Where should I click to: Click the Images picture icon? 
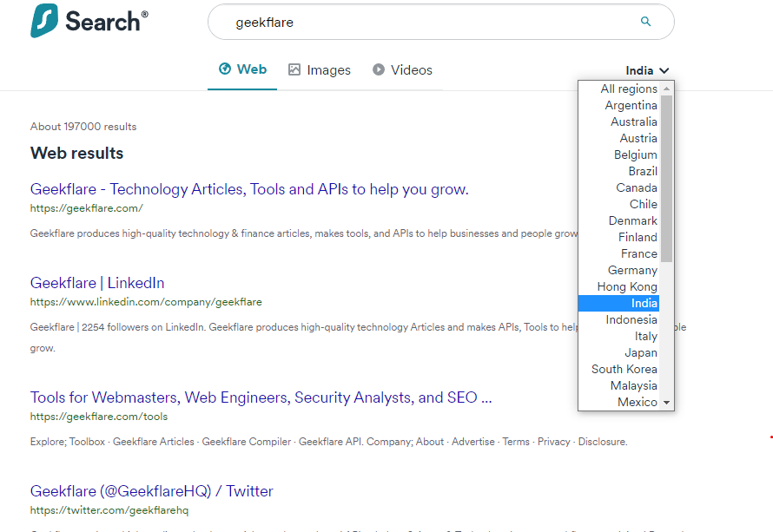coord(294,70)
